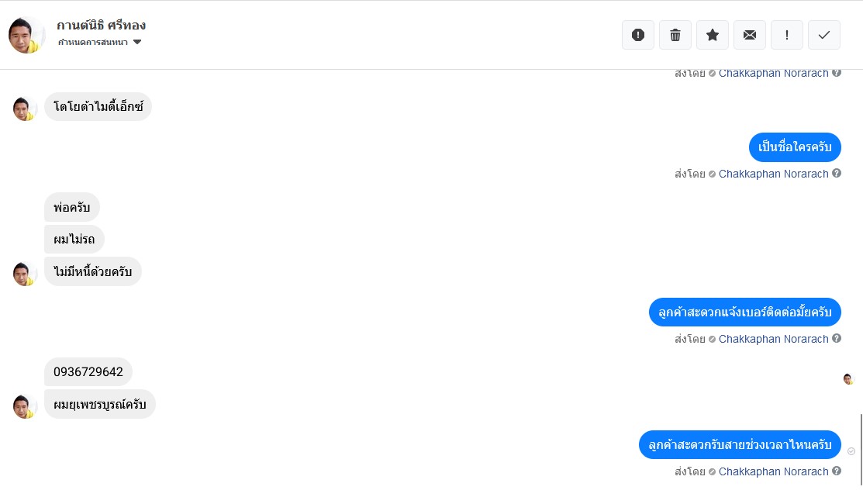Click help icon under ลูกค้าสะดวกรับสายช่วงเวลาไหนครับ message
The image size is (863, 504).
pos(837,471)
